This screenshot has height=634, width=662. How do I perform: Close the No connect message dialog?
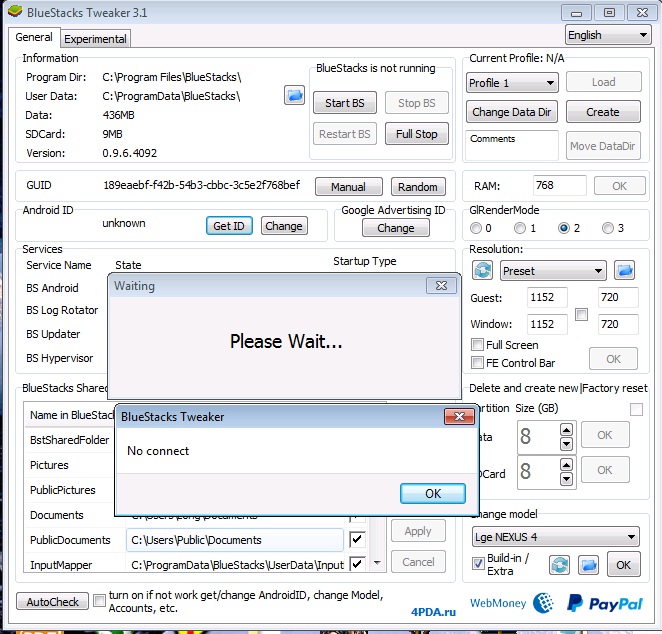(459, 417)
